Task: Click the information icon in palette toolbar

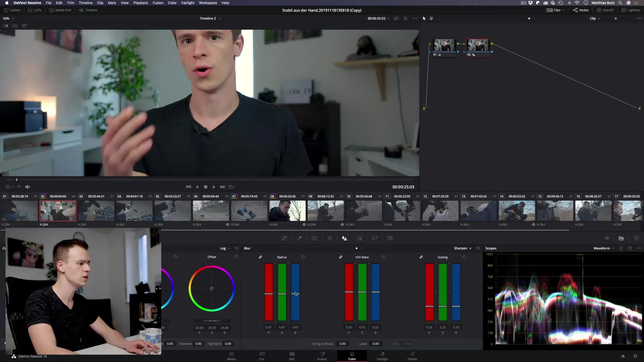Action: point(636,238)
